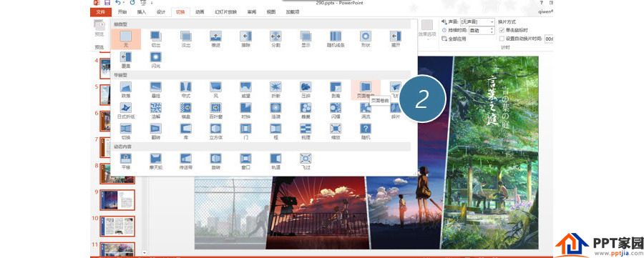Apply the Shape (形状) transition
The image size is (644, 258).
click(x=366, y=39)
